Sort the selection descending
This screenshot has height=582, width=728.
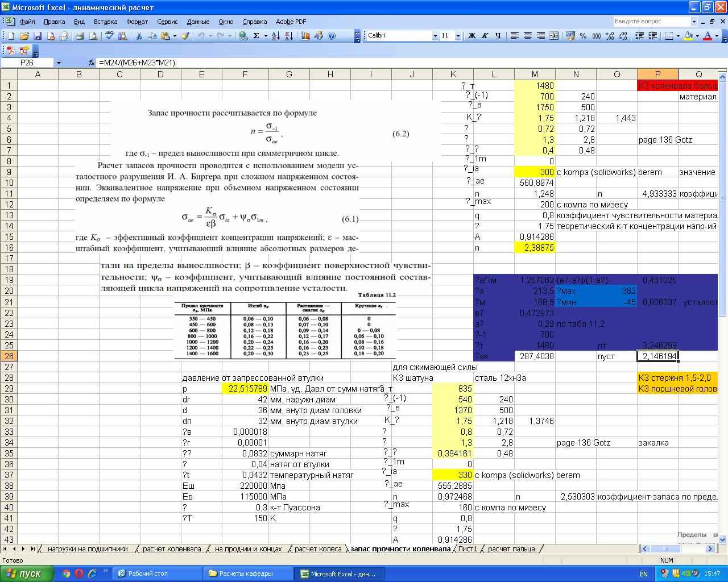[x=289, y=35]
